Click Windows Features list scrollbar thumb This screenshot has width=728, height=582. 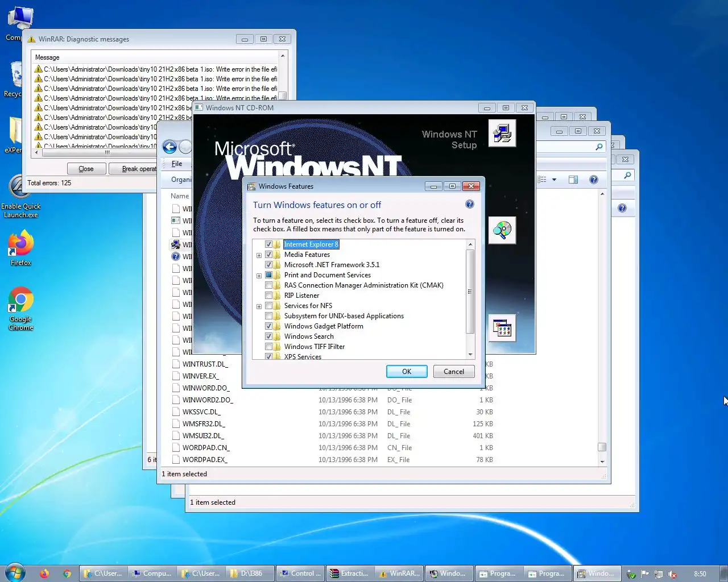tap(470, 292)
